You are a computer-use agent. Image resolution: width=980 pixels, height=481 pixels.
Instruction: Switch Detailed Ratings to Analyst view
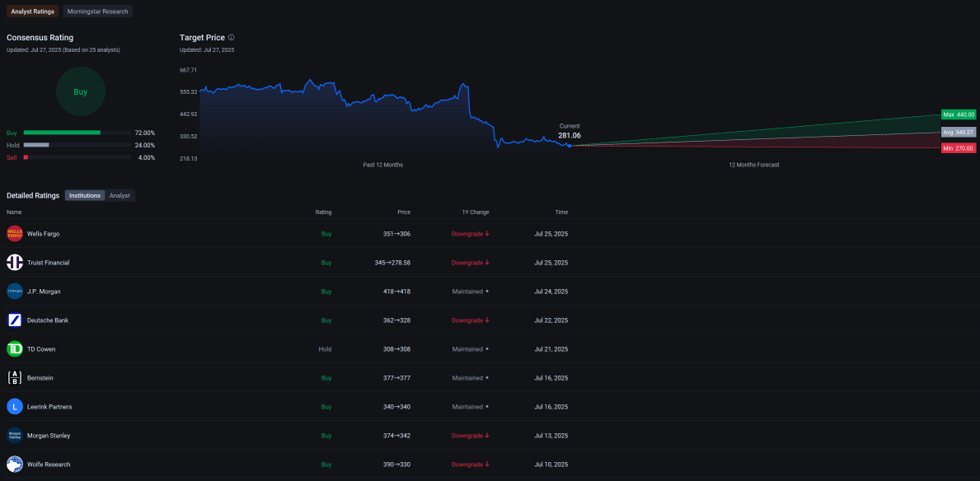120,195
